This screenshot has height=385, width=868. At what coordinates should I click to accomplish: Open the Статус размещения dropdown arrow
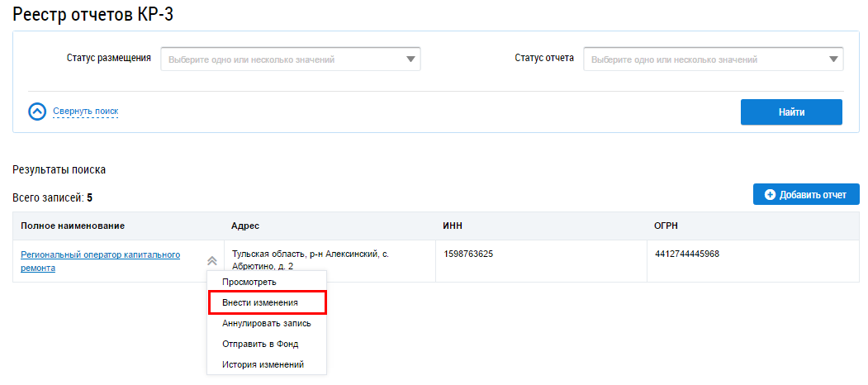(410, 59)
